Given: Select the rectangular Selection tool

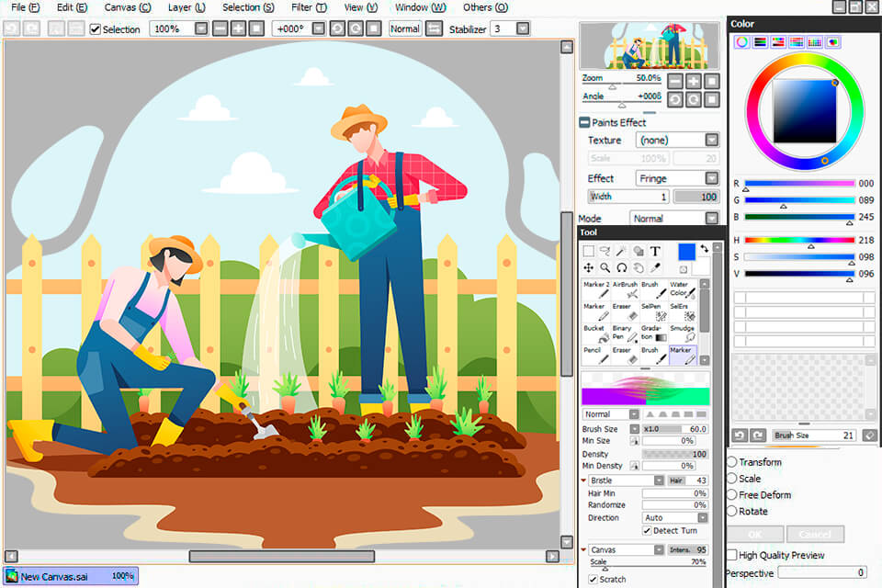Looking at the screenshot, I should pos(588,251).
